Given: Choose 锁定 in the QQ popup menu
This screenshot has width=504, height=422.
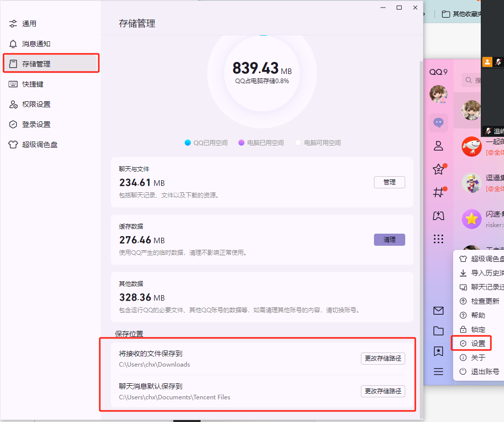Looking at the screenshot, I should pyautogui.click(x=480, y=329).
